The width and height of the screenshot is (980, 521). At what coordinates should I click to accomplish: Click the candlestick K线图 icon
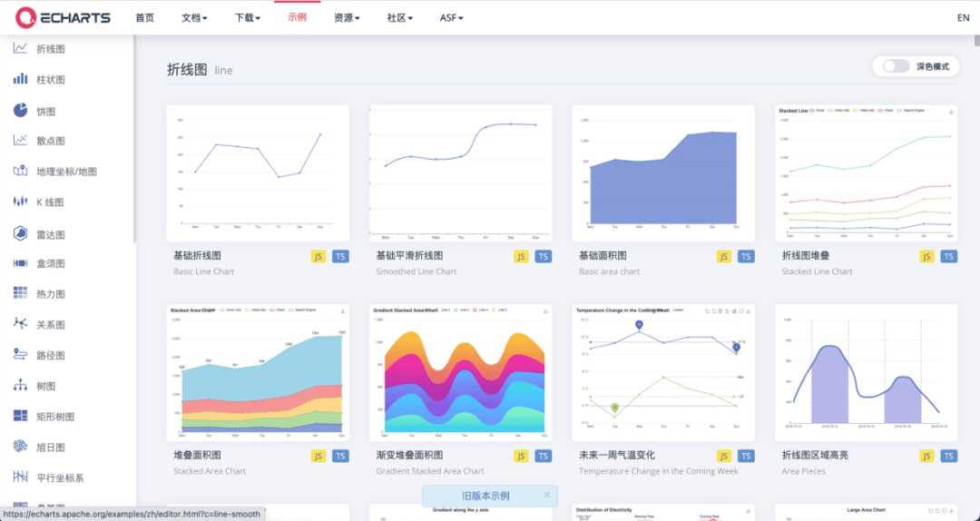pos(20,202)
